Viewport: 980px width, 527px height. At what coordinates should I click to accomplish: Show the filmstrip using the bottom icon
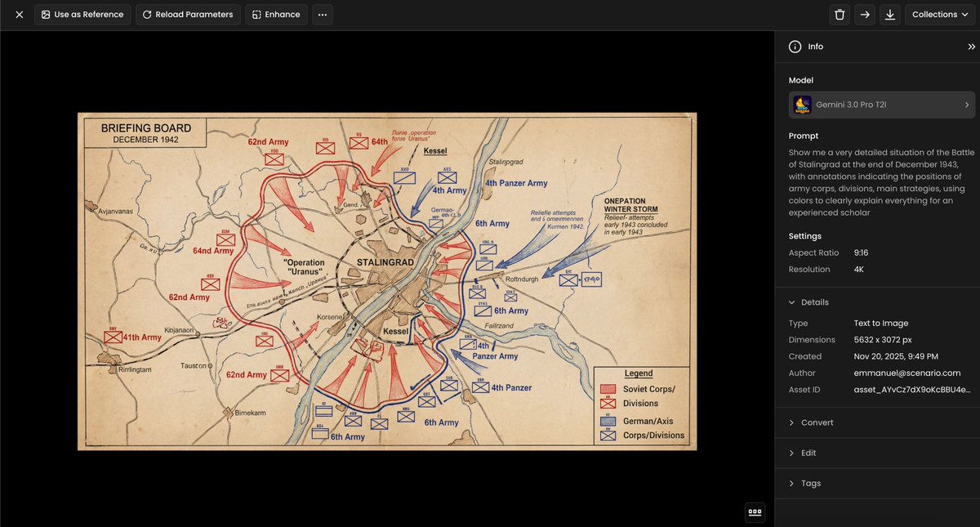point(755,511)
